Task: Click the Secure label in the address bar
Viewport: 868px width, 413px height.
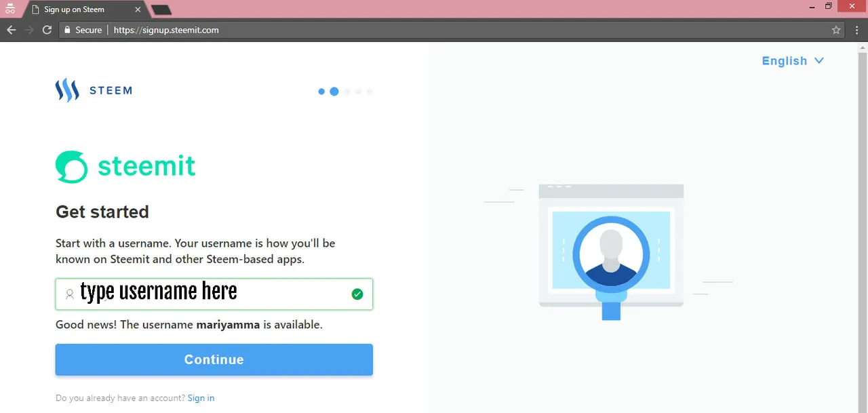Action: (88, 30)
